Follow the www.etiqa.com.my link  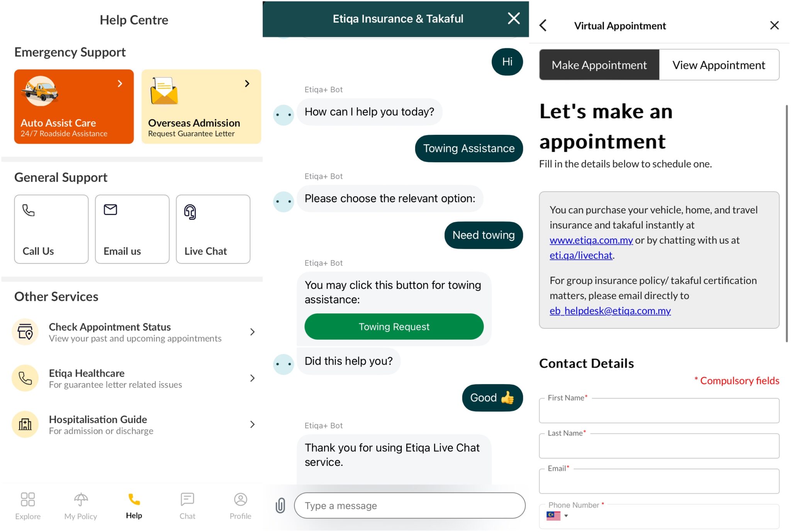pos(591,240)
